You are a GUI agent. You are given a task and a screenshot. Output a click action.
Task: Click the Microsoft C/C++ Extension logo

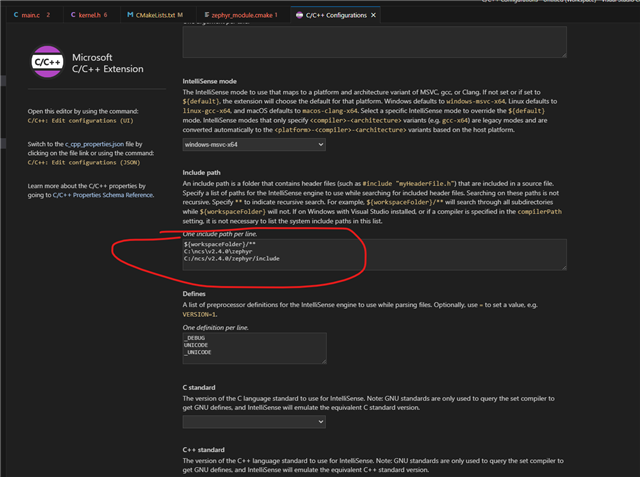tap(48, 62)
